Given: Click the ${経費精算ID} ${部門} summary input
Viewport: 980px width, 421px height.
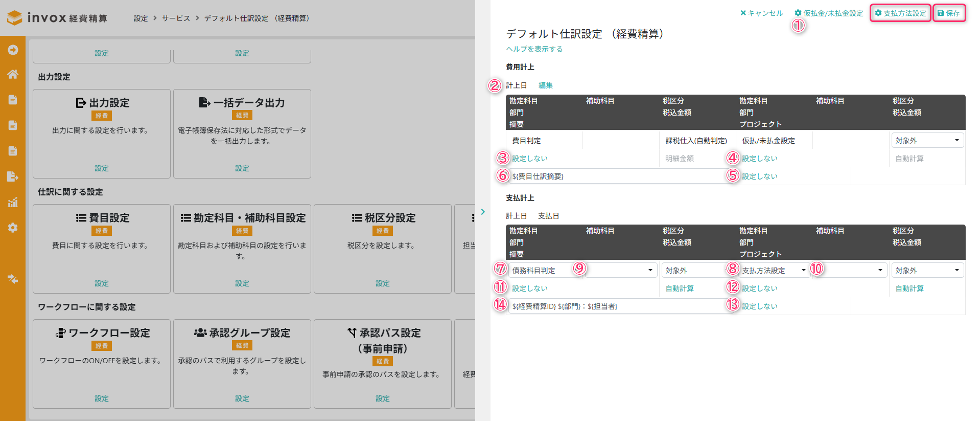Looking at the screenshot, I should pyautogui.click(x=621, y=306).
